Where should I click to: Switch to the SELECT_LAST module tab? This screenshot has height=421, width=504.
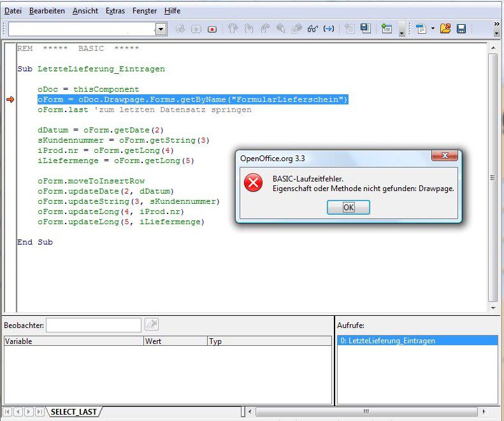tap(74, 411)
